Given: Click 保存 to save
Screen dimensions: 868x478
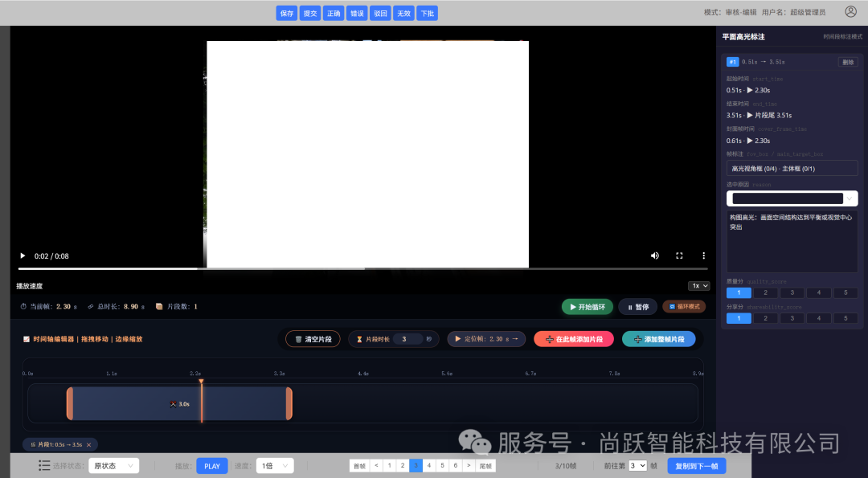Looking at the screenshot, I should pyautogui.click(x=287, y=14).
